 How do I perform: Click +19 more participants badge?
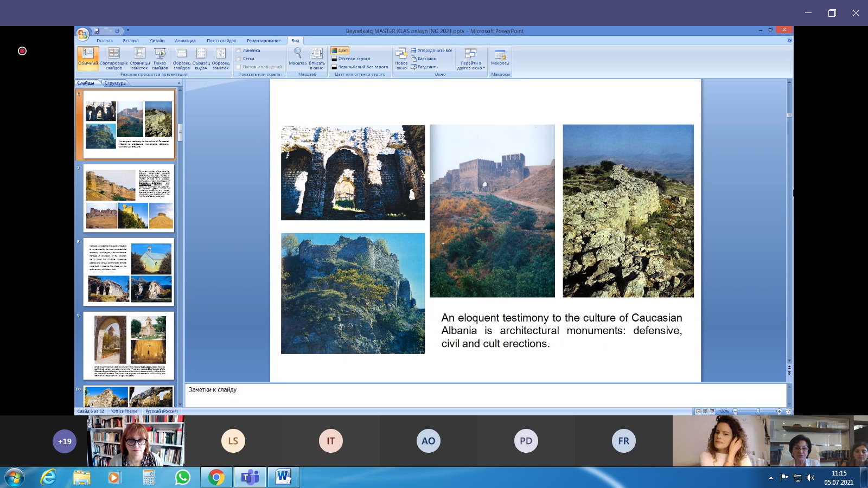coord(65,441)
